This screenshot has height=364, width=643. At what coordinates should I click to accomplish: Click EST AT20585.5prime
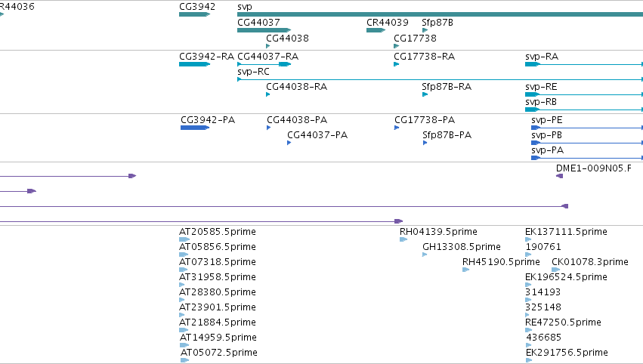(218, 232)
